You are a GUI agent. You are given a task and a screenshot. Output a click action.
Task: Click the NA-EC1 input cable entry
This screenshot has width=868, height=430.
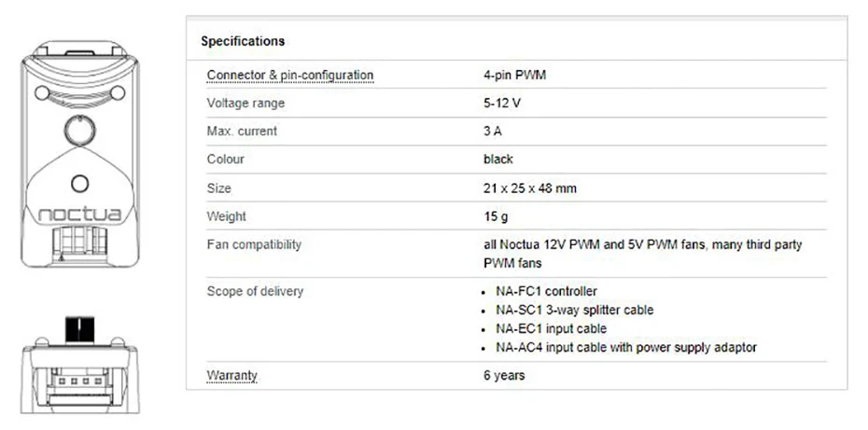click(x=551, y=328)
